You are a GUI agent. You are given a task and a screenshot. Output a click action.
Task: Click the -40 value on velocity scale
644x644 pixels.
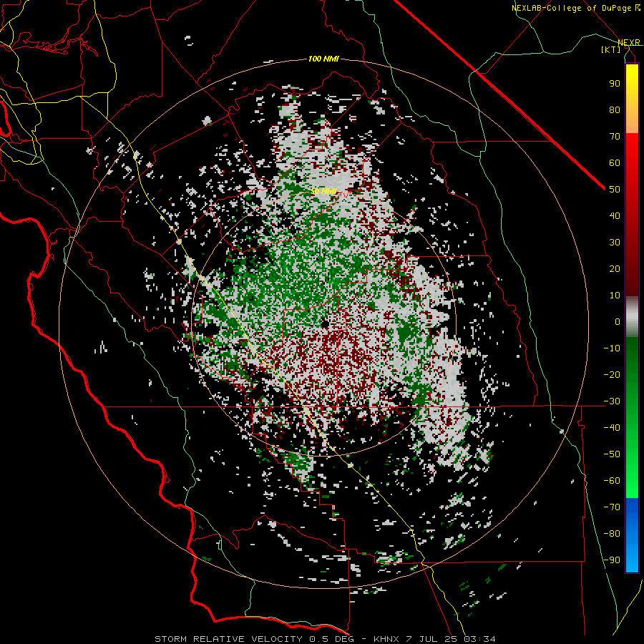(x=612, y=428)
